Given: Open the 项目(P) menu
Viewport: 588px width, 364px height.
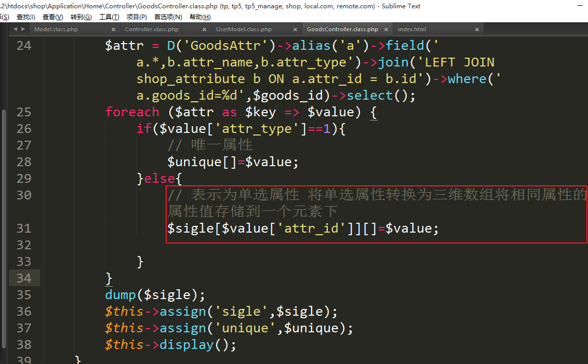Looking at the screenshot, I should (137, 17).
